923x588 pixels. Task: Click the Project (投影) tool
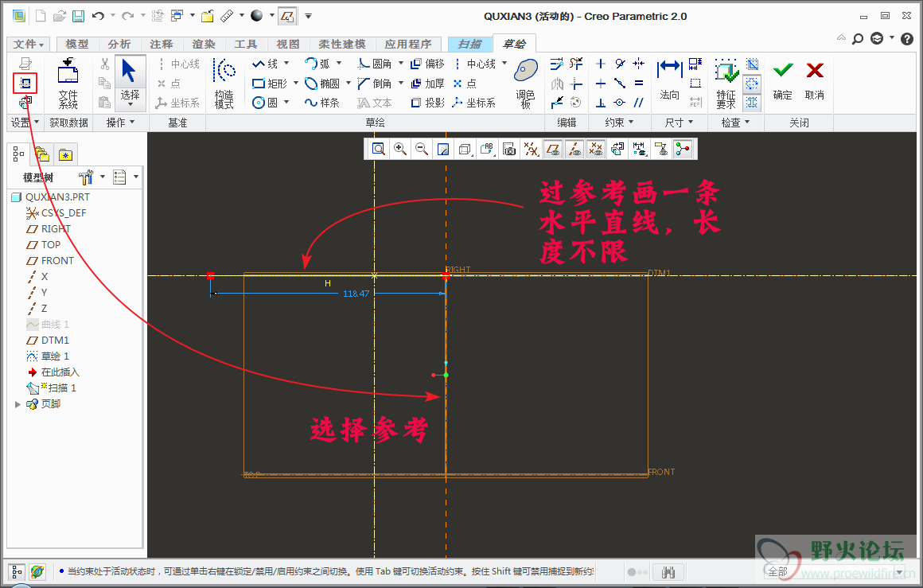click(427, 103)
